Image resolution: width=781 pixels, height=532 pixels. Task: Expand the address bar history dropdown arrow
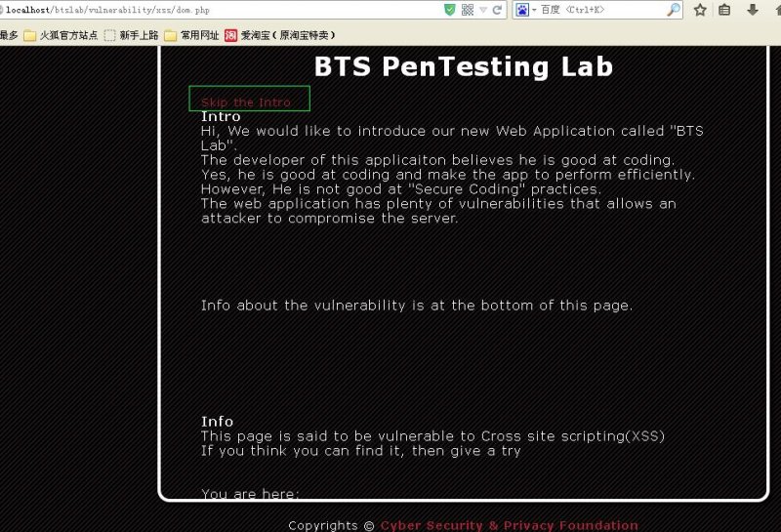pyautogui.click(x=483, y=10)
